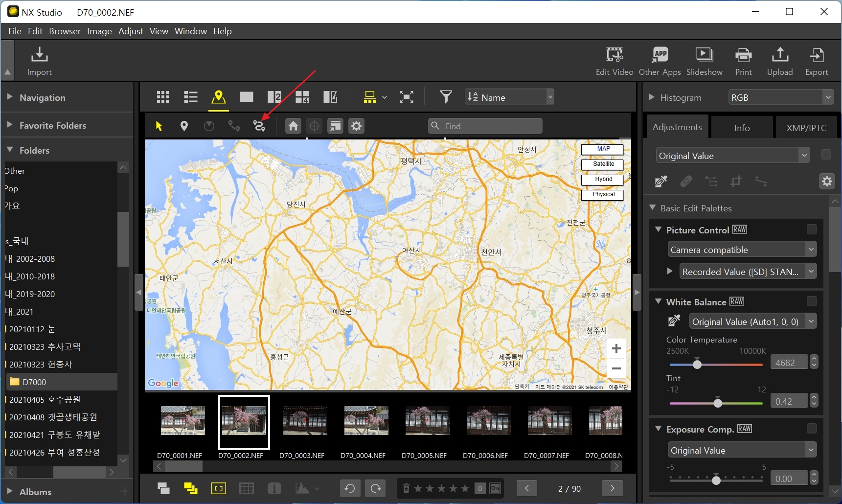Viewport: 842px width, 504px height.
Task: Select the map pointer arrow tool
Action: click(159, 126)
